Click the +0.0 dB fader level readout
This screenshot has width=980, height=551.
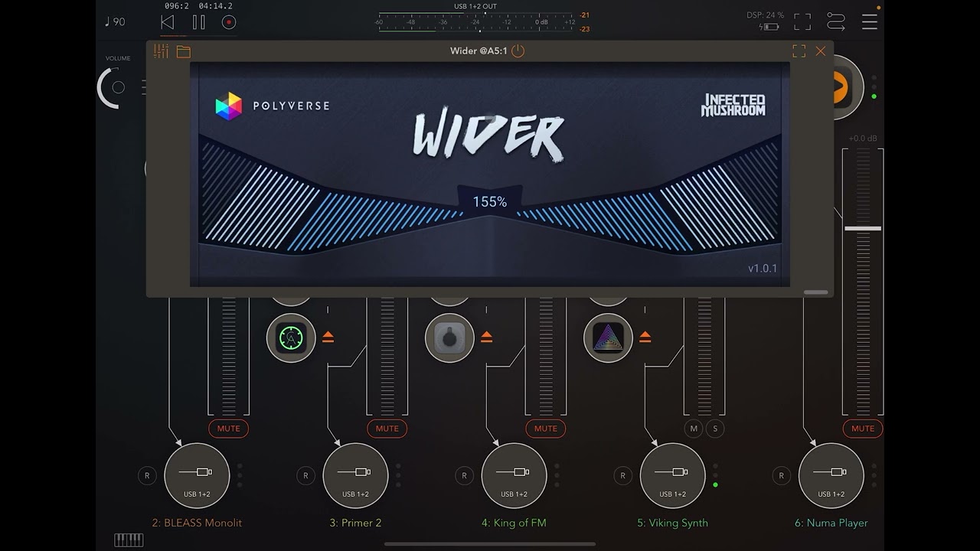(862, 139)
